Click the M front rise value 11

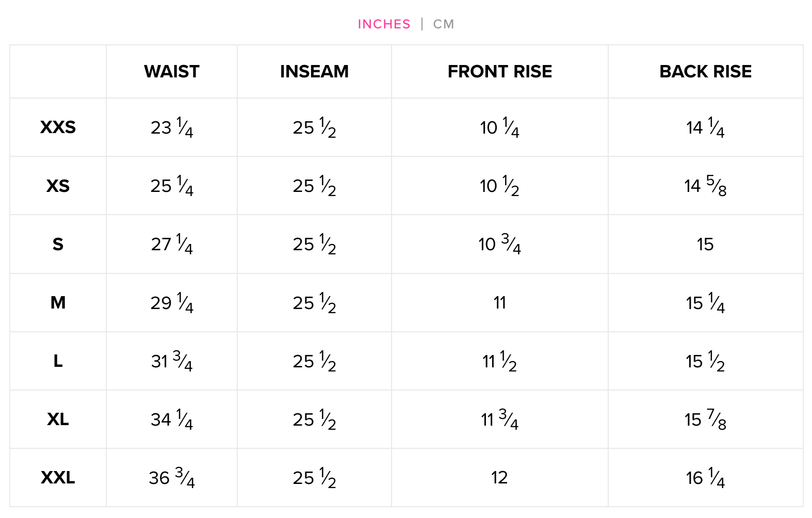(499, 302)
